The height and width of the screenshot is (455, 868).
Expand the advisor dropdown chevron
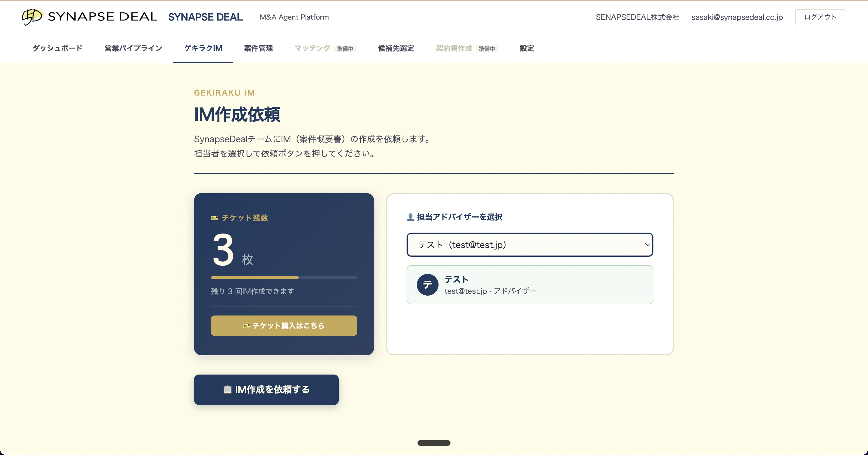coord(647,245)
